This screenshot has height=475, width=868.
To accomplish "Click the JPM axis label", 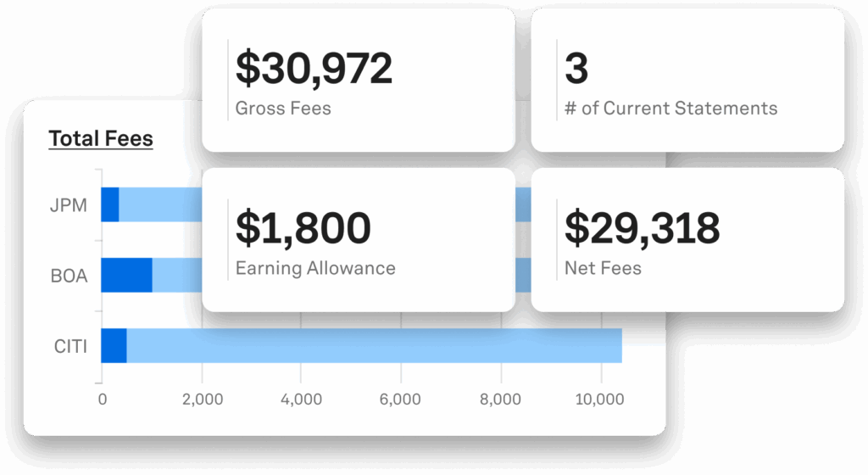I will point(69,204).
